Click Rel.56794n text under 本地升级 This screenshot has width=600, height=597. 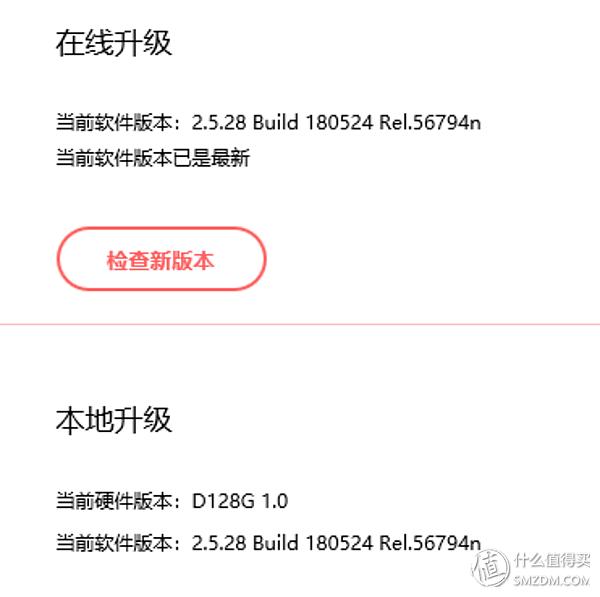point(431,544)
